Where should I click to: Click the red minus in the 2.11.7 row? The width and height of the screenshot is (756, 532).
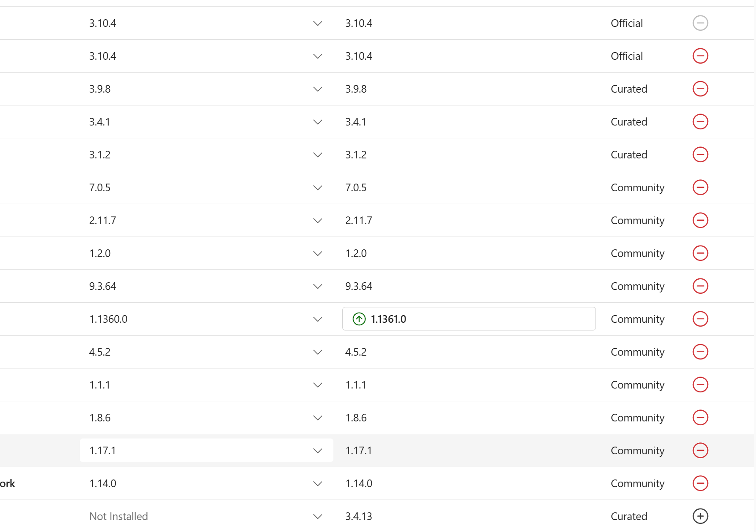[x=700, y=220]
